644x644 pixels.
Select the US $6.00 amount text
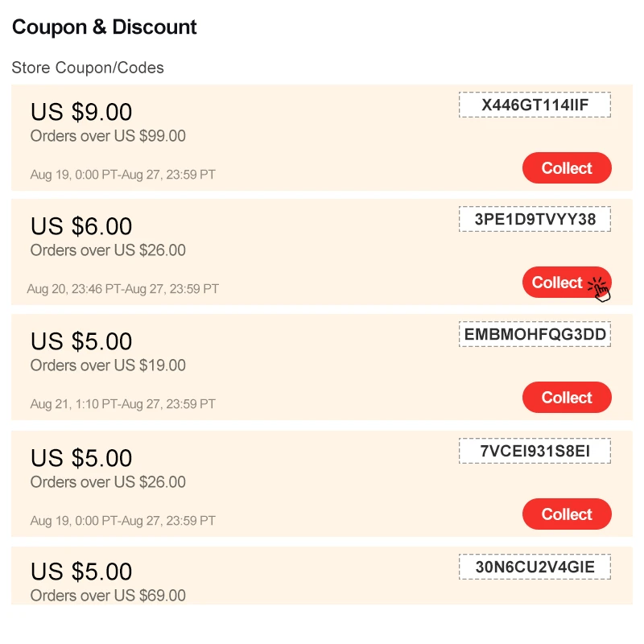(80, 225)
